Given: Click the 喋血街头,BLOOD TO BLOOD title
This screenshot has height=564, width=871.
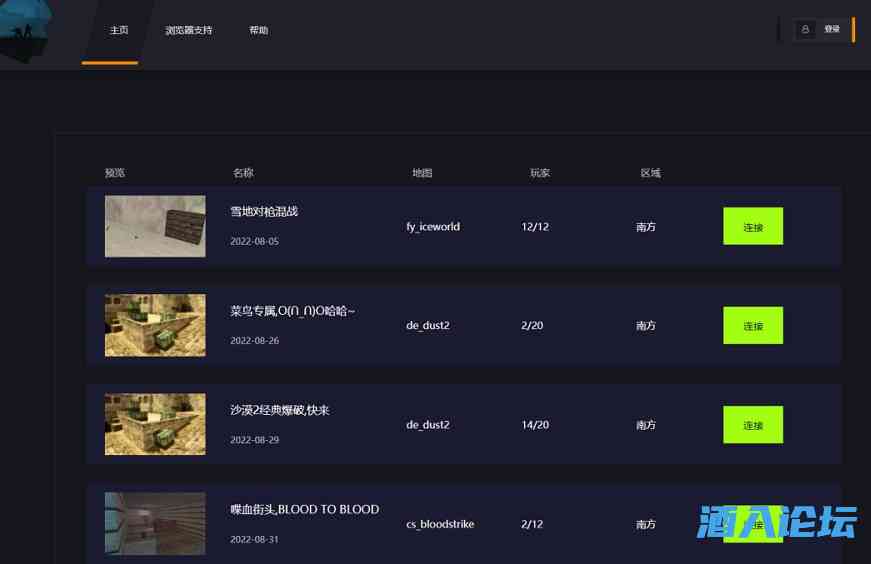Looking at the screenshot, I should click(304, 509).
